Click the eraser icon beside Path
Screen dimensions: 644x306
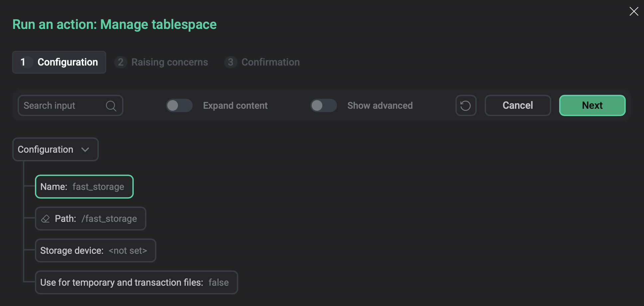(45, 219)
